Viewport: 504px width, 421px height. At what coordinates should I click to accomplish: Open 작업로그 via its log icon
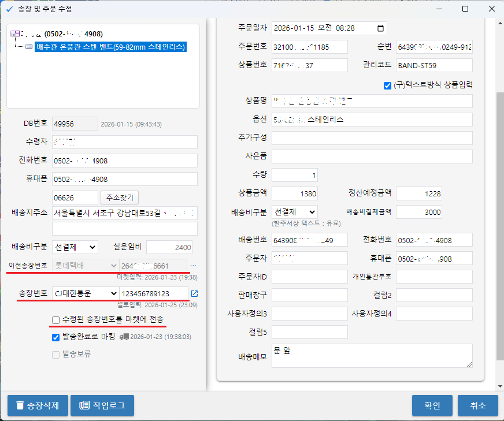coord(84,405)
